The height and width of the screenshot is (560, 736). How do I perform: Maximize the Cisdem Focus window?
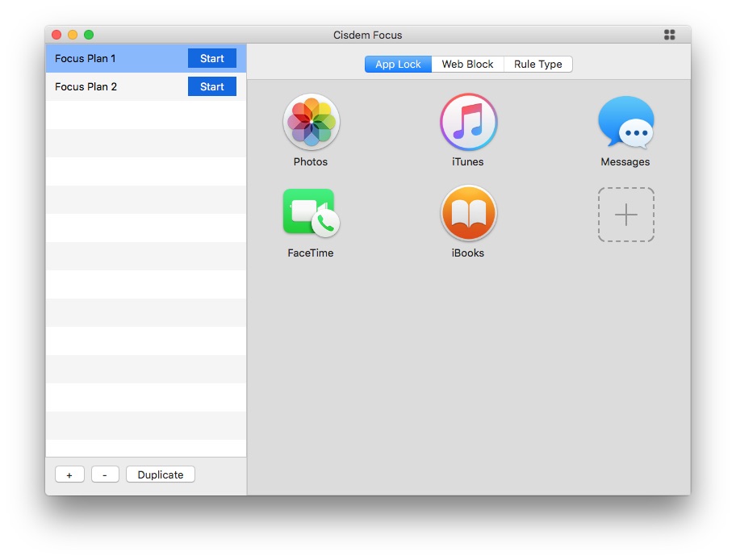[89, 35]
